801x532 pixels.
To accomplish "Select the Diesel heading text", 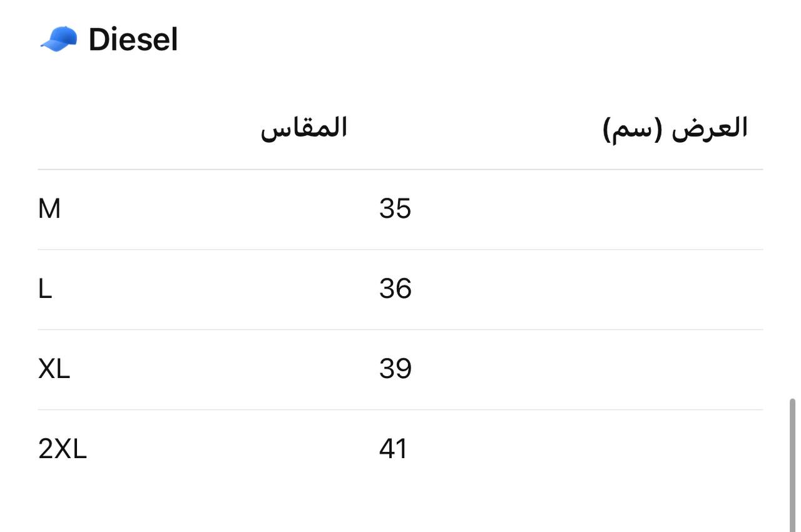I will click(x=133, y=39).
